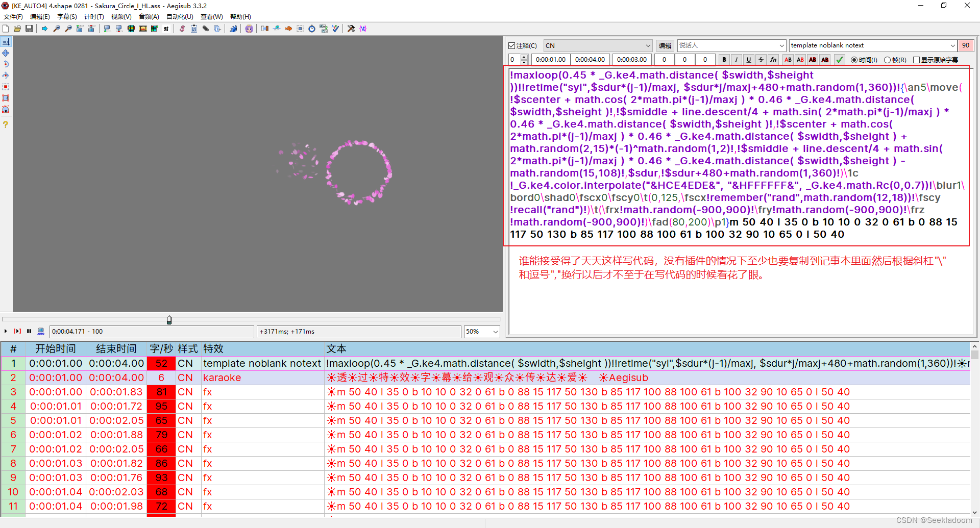Click the 编辑 style edit button
The width and height of the screenshot is (980, 528).
point(665,45)
